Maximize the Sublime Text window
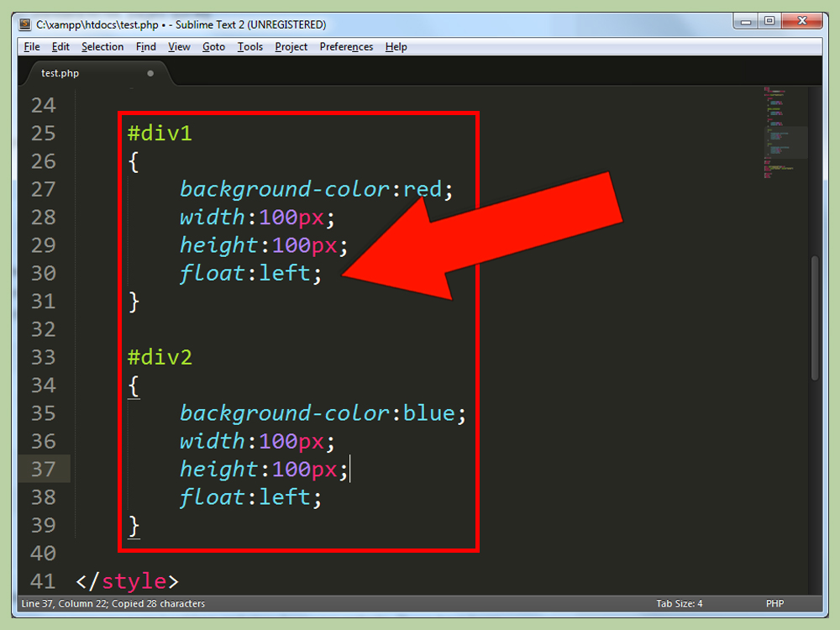 tap(769, 22)
